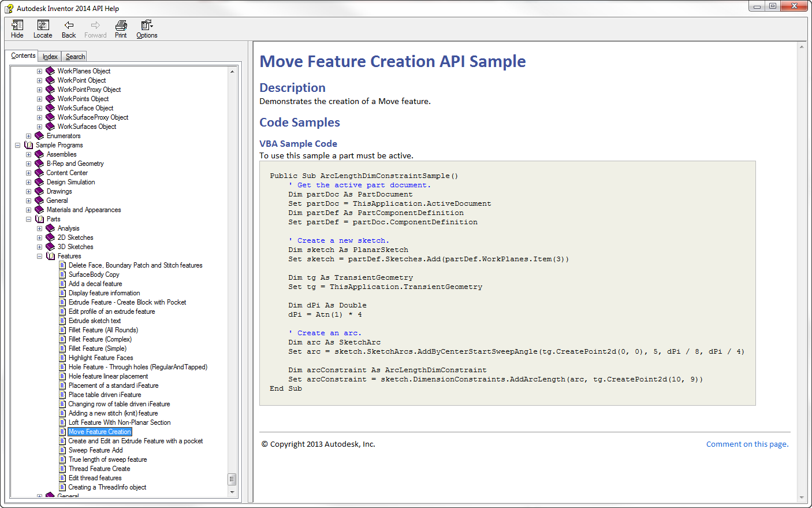Go Back using the toolbar arrow
The width and height of the screenshot is (812, 508).
69,29
